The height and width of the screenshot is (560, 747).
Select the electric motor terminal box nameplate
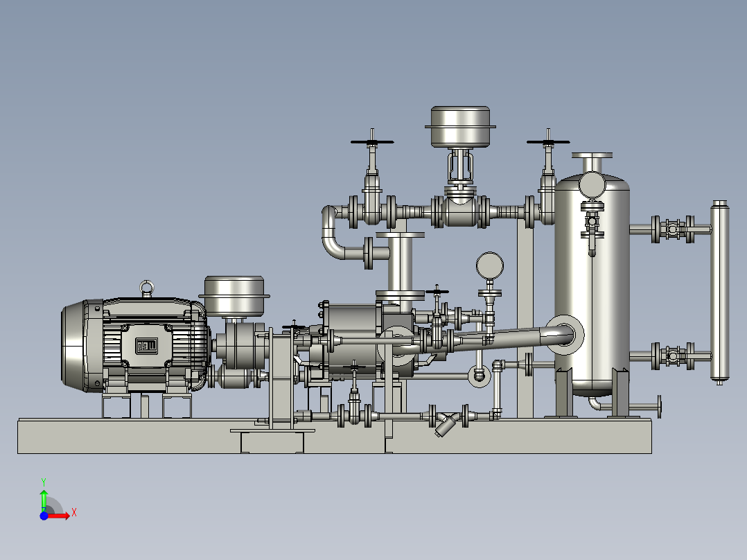146,346
